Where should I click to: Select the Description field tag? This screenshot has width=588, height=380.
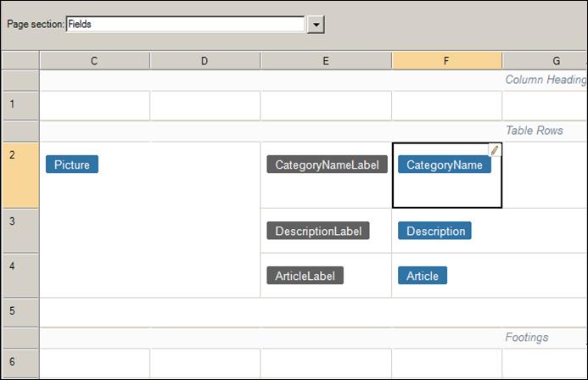click(434, 231)
